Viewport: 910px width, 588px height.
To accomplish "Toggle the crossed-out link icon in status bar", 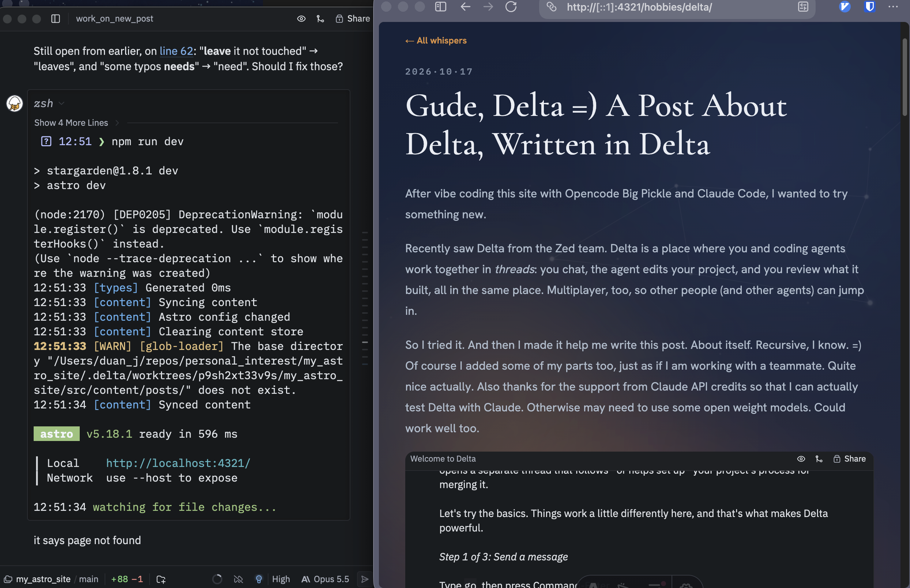I will click(238, 579).
